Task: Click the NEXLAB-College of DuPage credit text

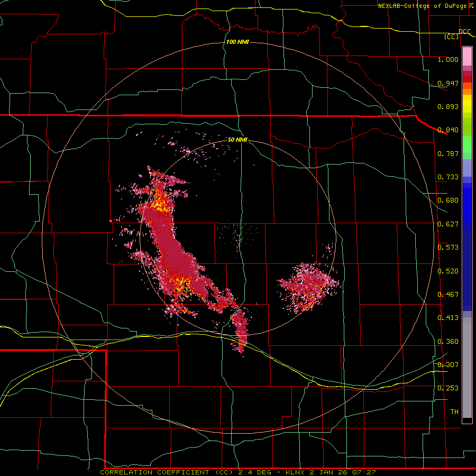Action: [424, 6]
